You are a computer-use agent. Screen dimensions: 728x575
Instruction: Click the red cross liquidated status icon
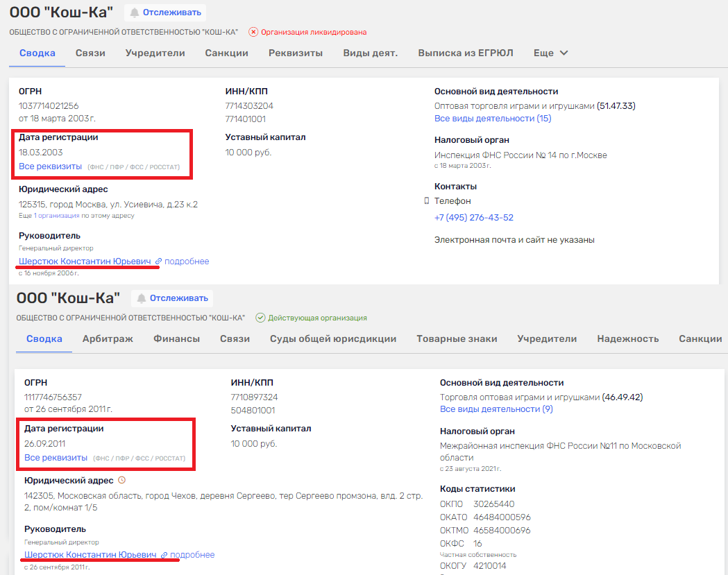253,32
